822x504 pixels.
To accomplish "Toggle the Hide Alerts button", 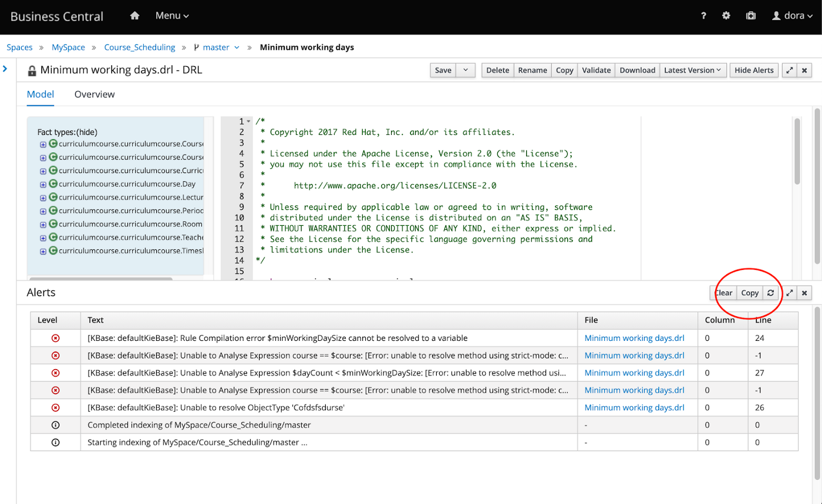I will point(754,70).
